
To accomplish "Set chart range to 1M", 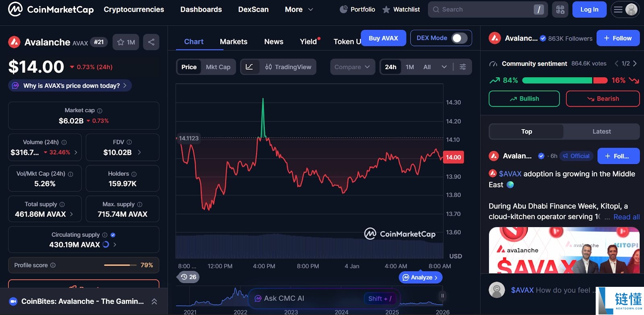I will point(410,67).
